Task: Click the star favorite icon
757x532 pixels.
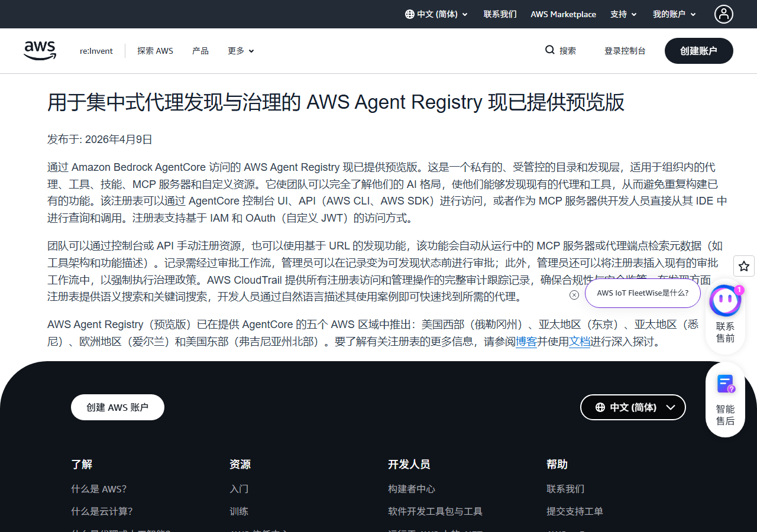Action: 744,266
